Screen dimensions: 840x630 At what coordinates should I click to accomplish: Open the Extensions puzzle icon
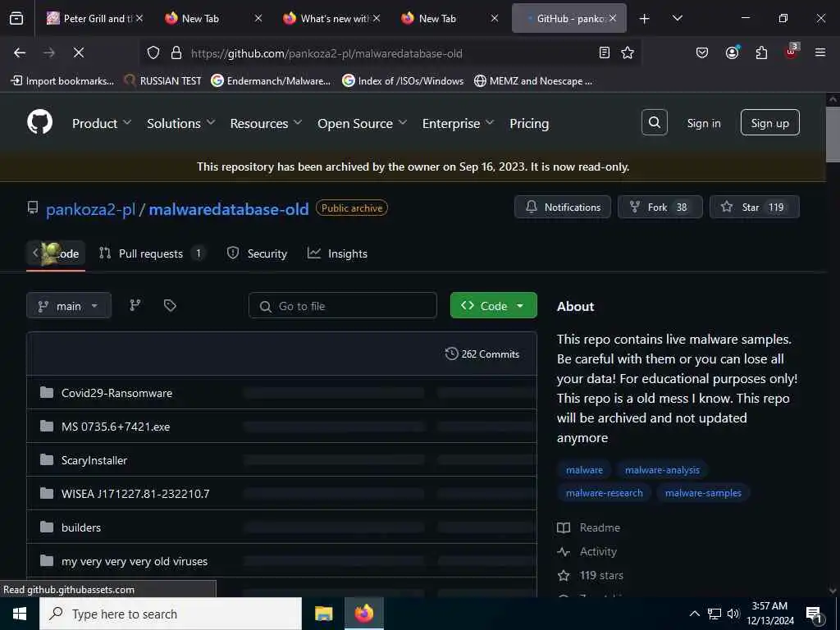(x=761, y=52)
